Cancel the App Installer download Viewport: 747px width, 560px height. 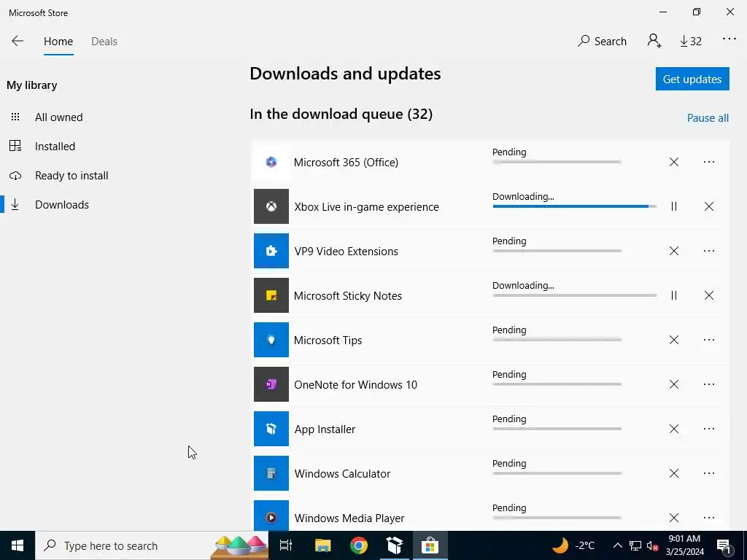[x=673, y=429]
